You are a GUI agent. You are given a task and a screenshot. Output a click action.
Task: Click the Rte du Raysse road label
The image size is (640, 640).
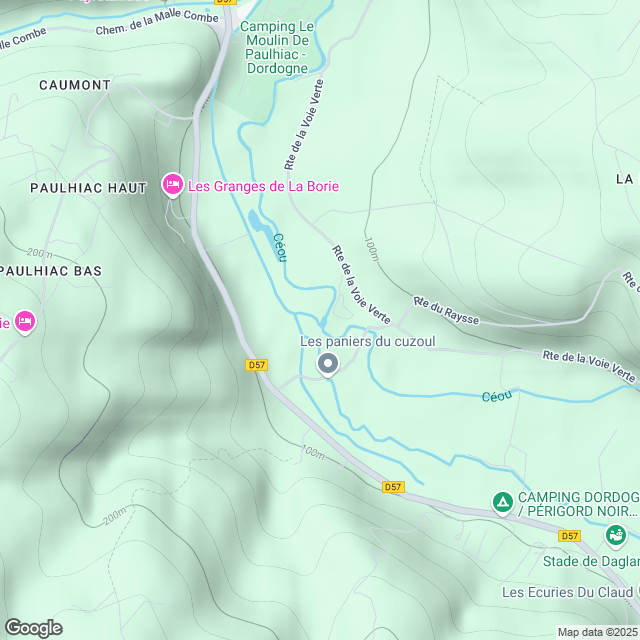[x=446, y=311]
